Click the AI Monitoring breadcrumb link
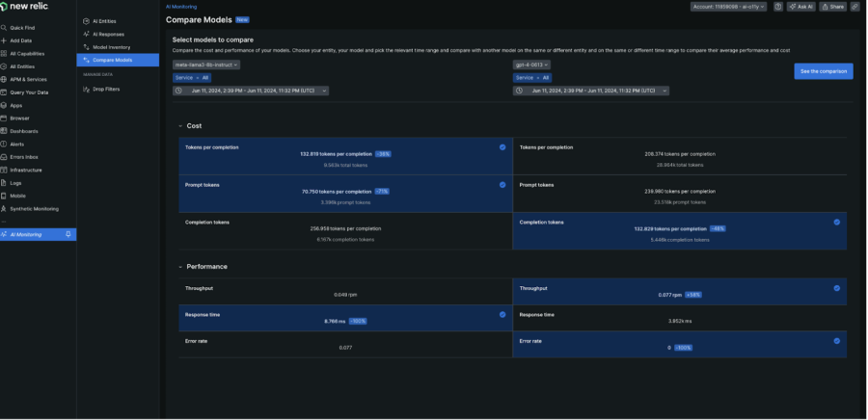Screen dimensions: 868x420 181,6
